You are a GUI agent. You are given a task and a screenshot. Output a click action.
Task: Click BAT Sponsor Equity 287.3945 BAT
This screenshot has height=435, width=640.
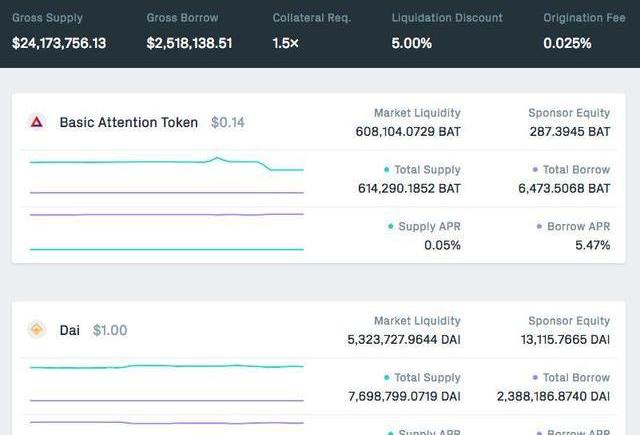(x=570, y=132)
